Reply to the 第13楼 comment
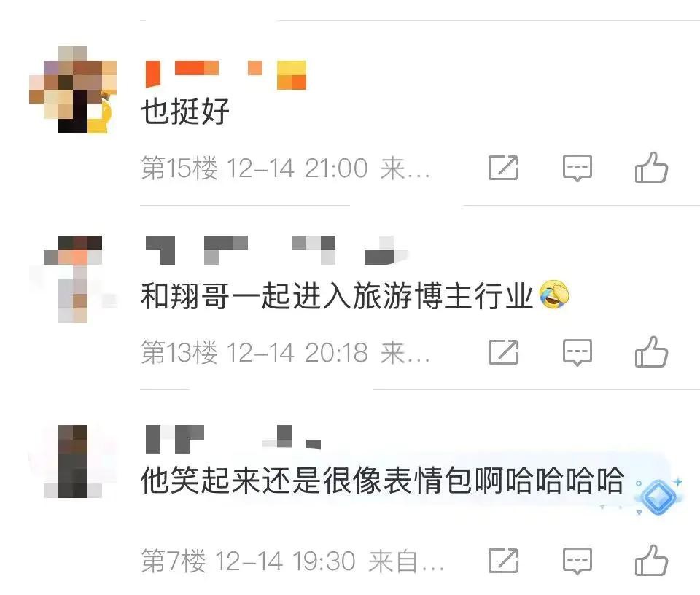 pos(577,352)
